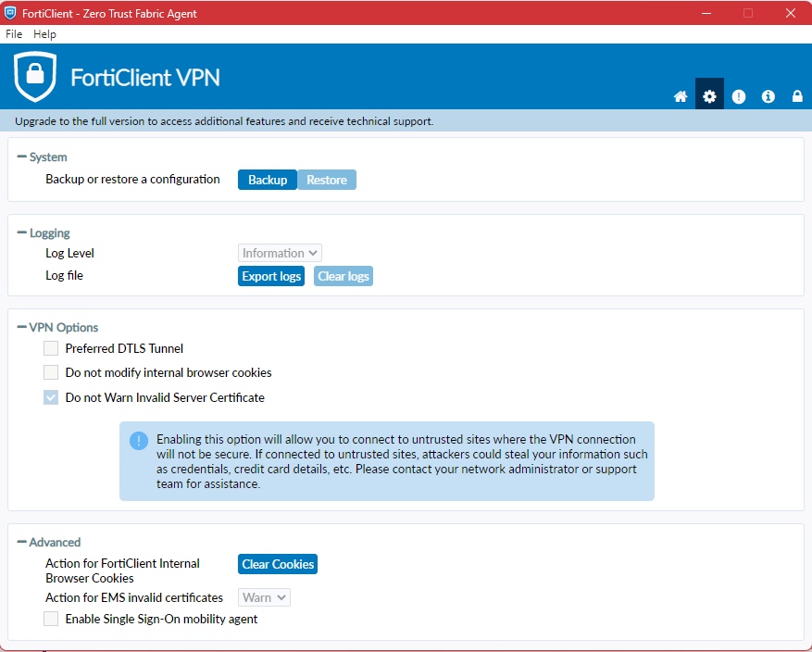Viewport: 812px width, 652px height.
Task: Enable Preferred DTLS Tunnel checkbox
Action: [51, 348]
